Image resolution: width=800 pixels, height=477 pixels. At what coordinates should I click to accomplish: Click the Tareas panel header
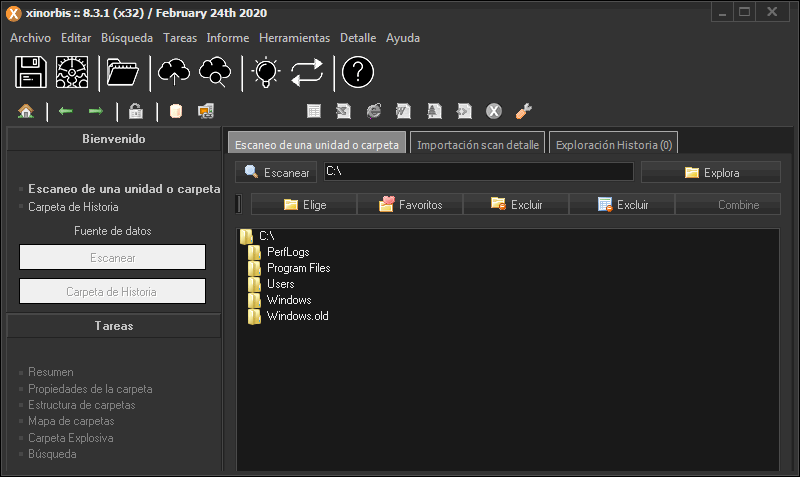pyautogui.click(x=114, y=325)
